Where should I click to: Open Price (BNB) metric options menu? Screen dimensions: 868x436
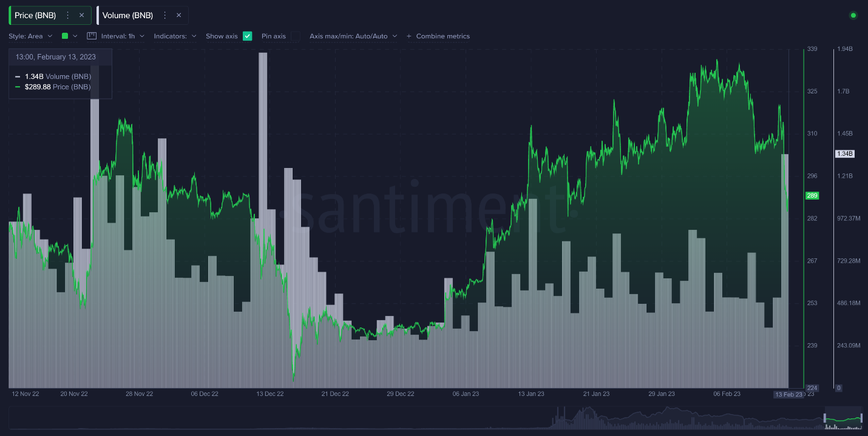tap(67, 15)
